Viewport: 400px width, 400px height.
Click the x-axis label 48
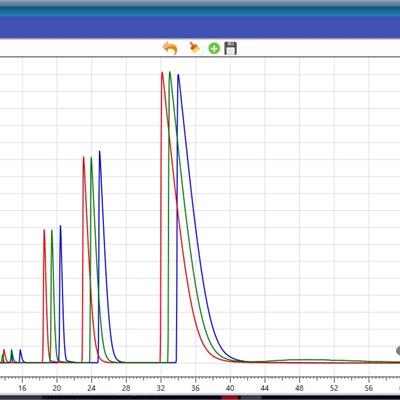pyautogui.click(x=299, y=388)
